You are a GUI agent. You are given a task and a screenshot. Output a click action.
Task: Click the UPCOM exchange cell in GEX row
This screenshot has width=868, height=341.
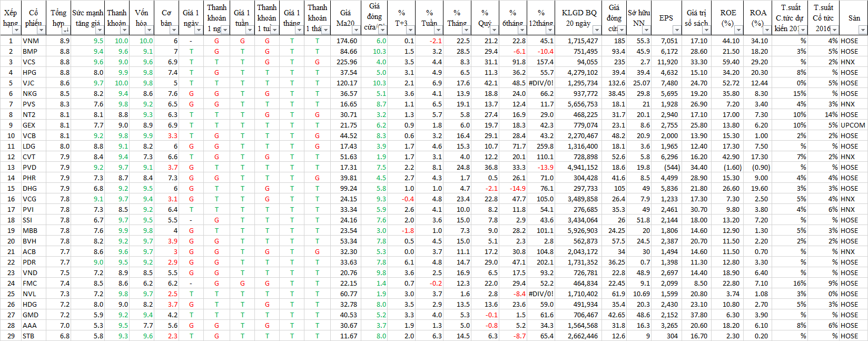click(x=853, y=125)
